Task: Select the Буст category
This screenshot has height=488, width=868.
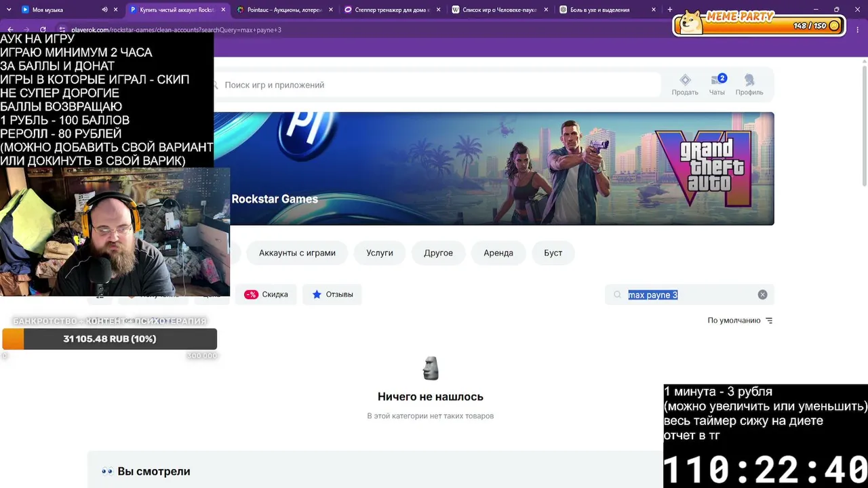Action: point(553,253)
